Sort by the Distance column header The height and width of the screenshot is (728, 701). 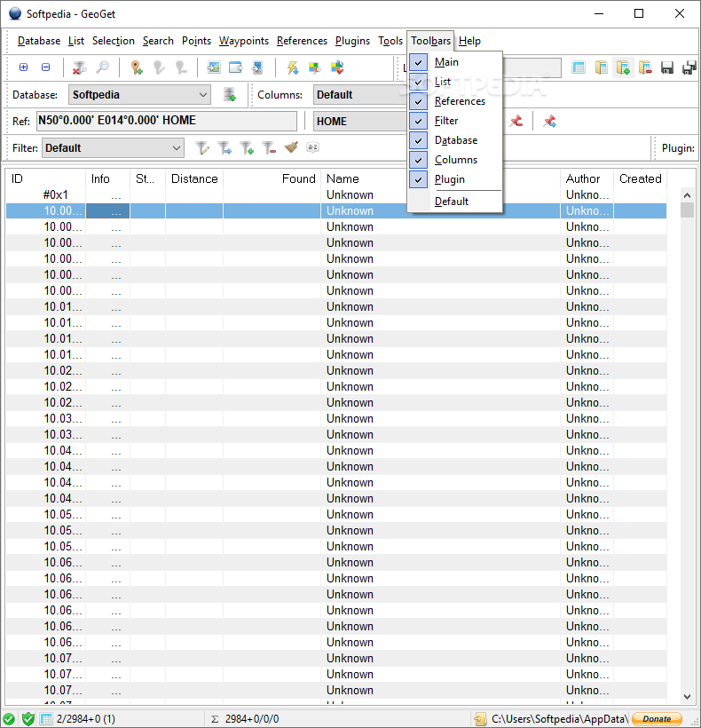click(x=194, y=178)
